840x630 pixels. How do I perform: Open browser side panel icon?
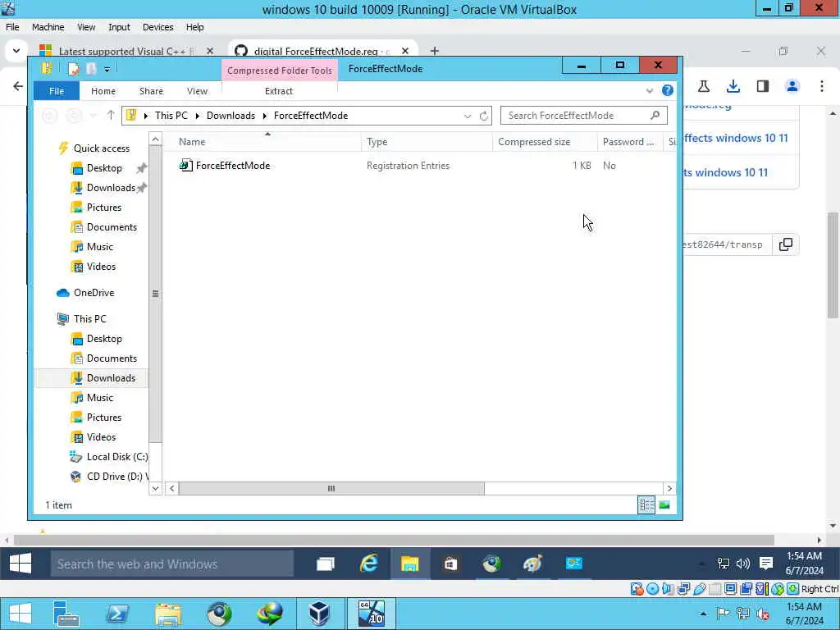coord(762,86)
